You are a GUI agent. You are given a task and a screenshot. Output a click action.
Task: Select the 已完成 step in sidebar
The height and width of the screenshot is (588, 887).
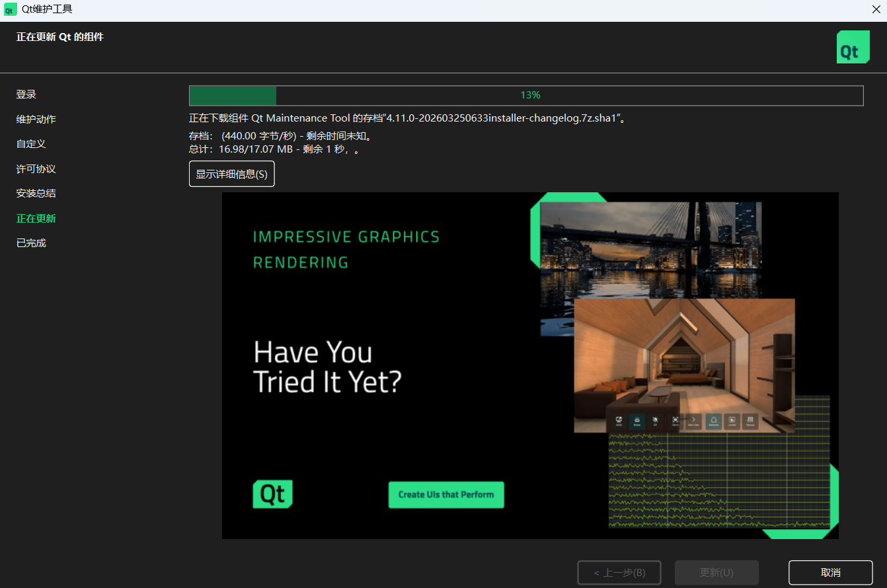31,243
